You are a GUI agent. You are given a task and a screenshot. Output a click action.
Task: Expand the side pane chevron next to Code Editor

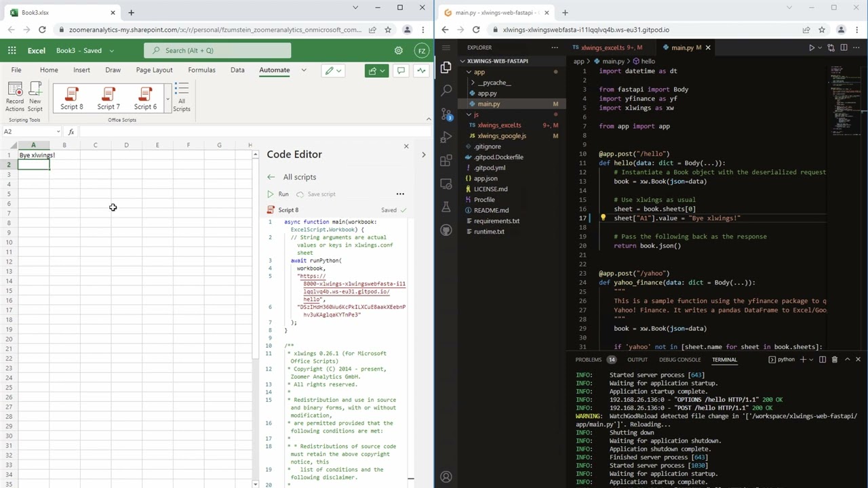424,155
